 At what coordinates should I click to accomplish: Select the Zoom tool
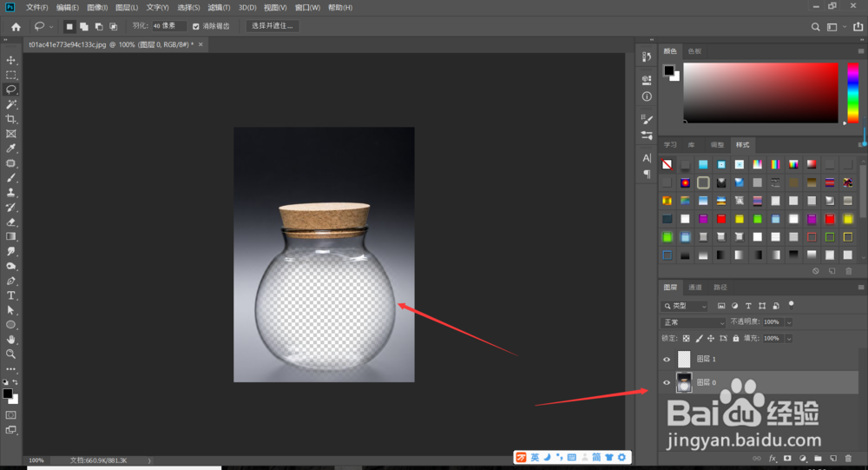(10, 354)
